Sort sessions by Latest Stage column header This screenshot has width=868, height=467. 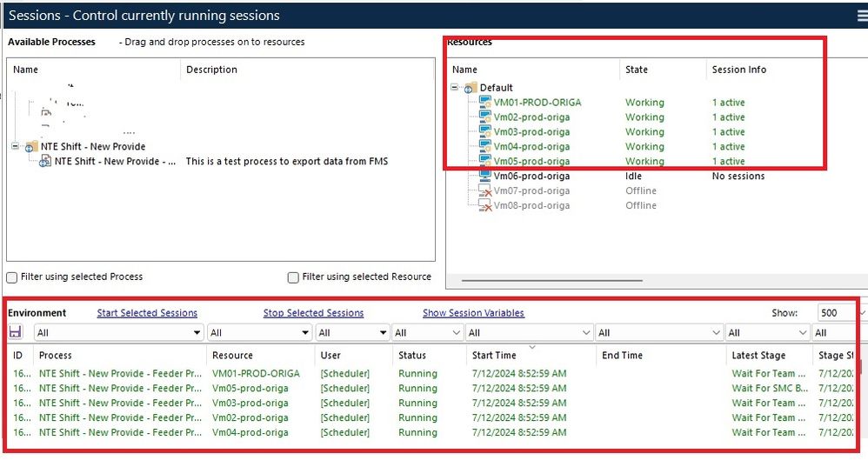[768, 355]
